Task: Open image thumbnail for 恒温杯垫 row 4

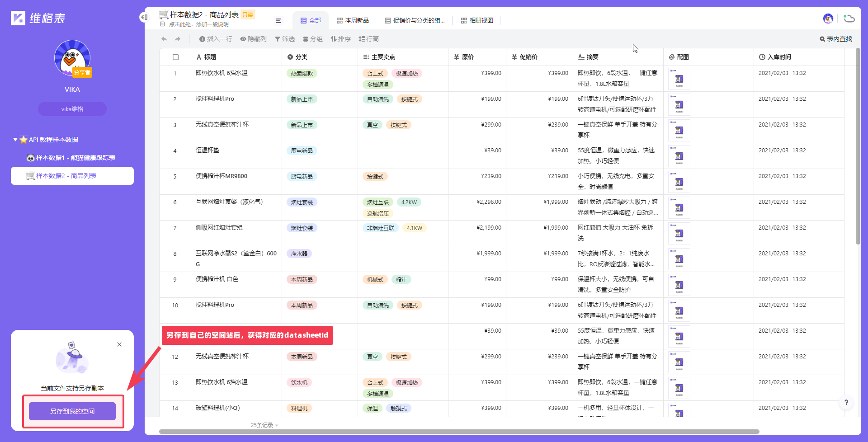Action: tap(679, 156)
